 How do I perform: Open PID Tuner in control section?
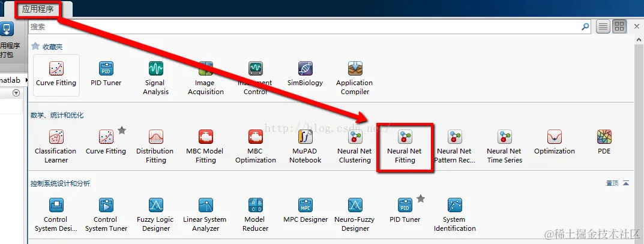point(405,211)
